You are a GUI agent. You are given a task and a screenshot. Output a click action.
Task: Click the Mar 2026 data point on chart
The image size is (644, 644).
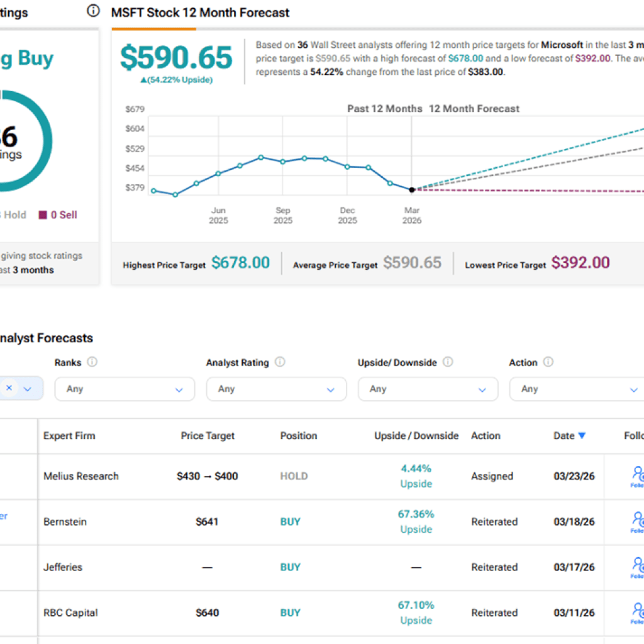coord(411,189)
